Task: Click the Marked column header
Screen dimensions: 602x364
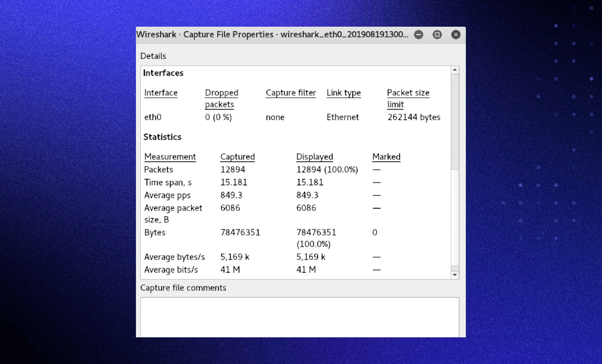Action: click(x=386, y=157)
